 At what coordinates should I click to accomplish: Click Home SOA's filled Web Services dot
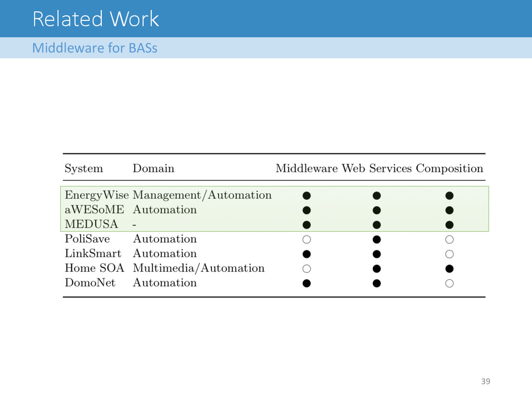pos(377,269)
